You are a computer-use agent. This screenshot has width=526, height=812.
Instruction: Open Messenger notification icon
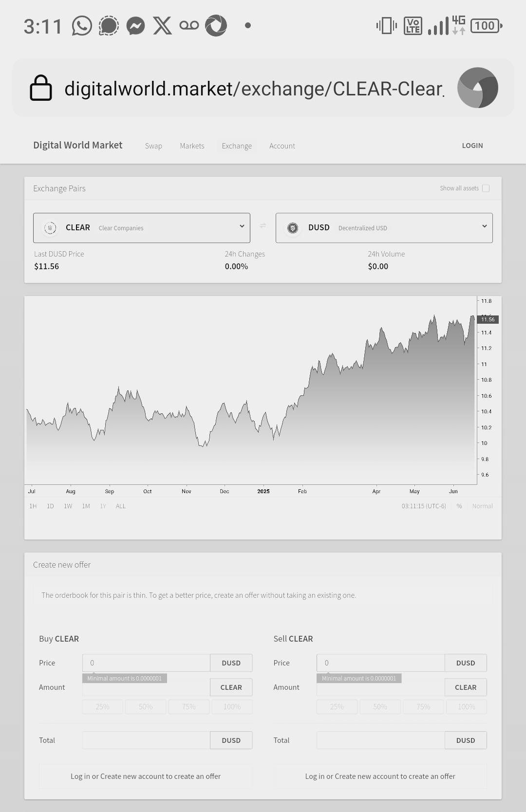[135, 26]
